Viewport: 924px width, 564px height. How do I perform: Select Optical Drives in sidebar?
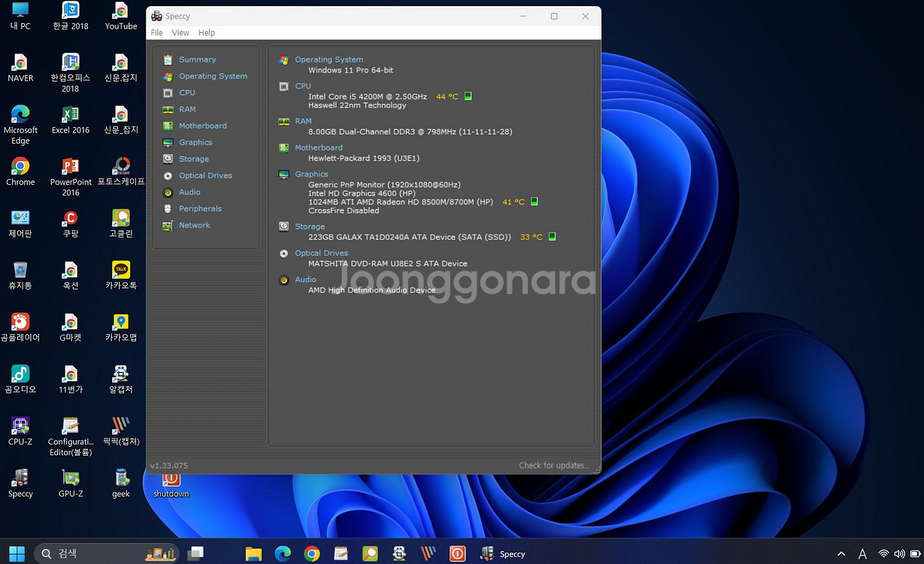tap(204, 175)
